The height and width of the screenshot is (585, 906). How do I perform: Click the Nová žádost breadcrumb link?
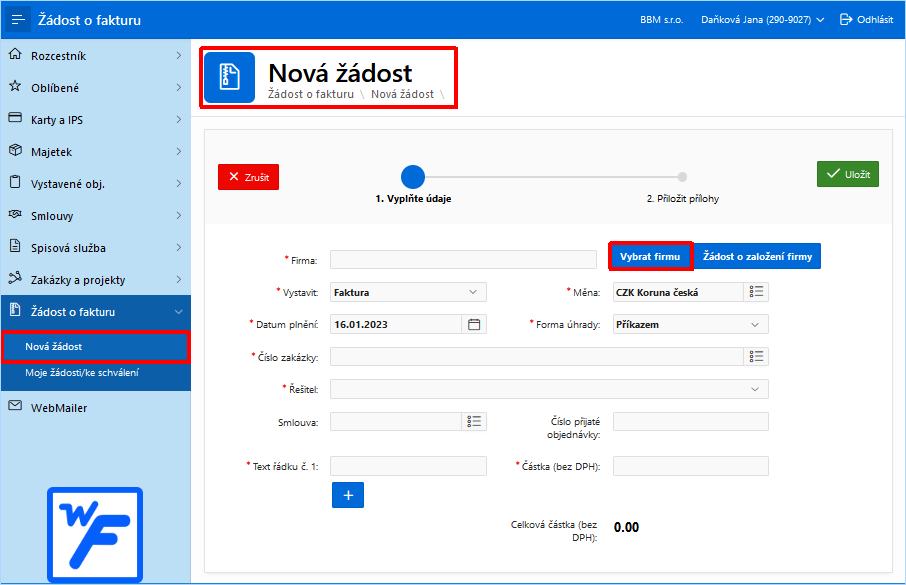tap(402, 94)
